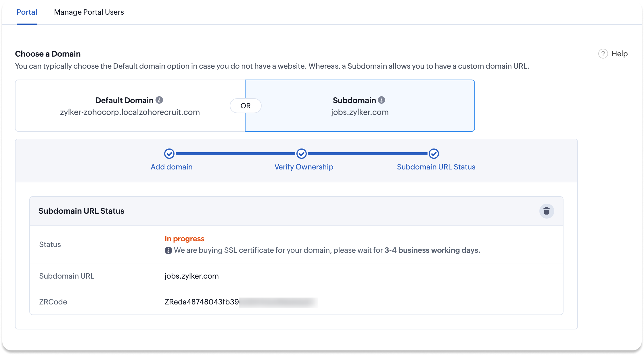Click the trash delete subdomain icon
The image size is (644, 355).
(x=547, y=211)
